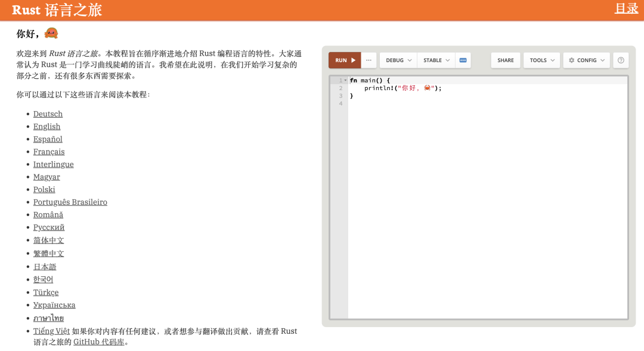
Task: Click the Ferris crab icon beside 你好
Action: tap(51, 33)
